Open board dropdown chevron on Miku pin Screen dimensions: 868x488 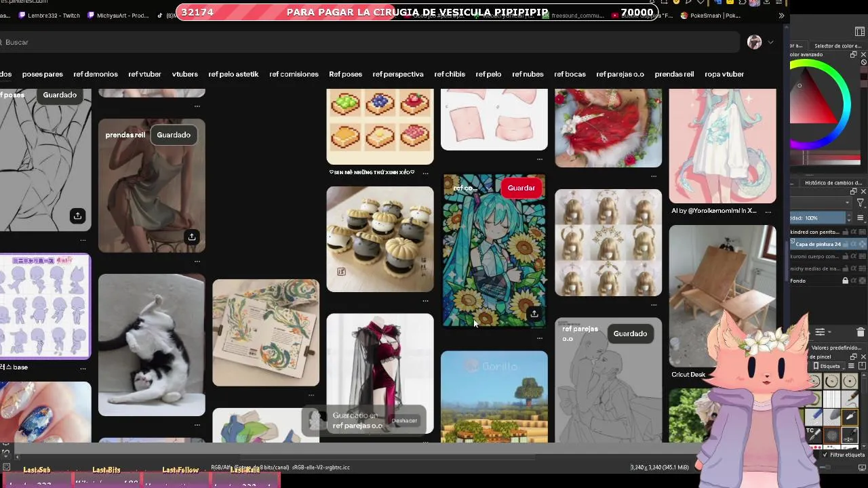pyautogui.click(x=488, y=188)
